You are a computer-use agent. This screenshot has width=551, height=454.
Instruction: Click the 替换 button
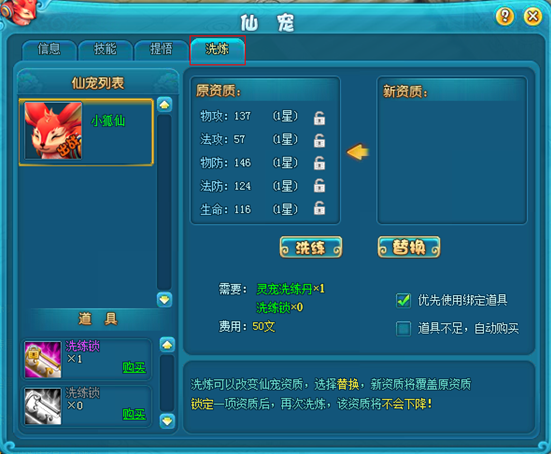tap(409, 247)
